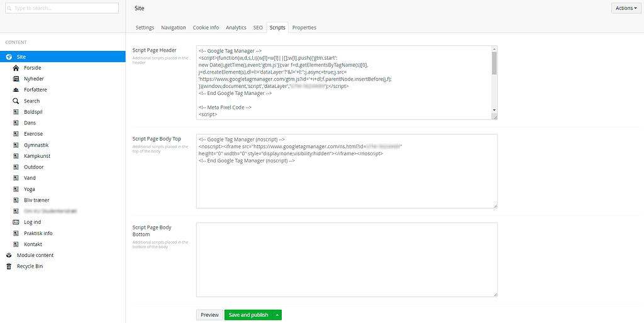Click the Script Page Body Top label
This screenshot has height=323, width=644.
pos(157,139)
